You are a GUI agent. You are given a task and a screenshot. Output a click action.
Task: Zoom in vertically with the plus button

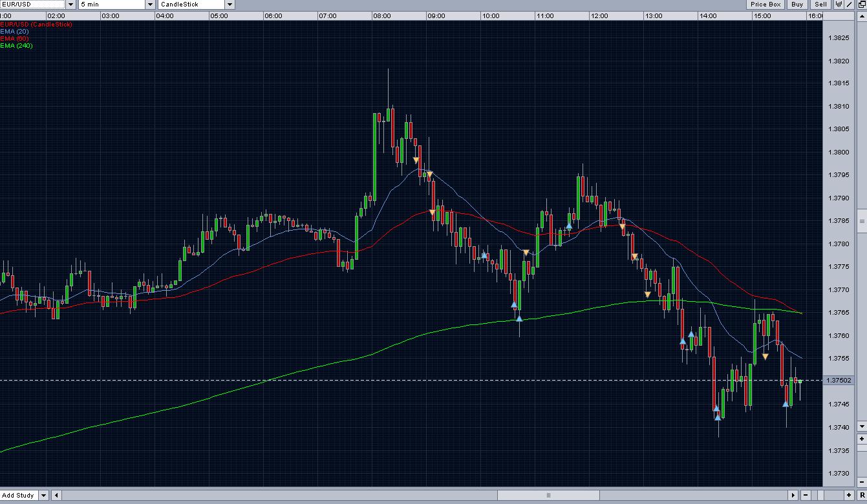point(862,440)
